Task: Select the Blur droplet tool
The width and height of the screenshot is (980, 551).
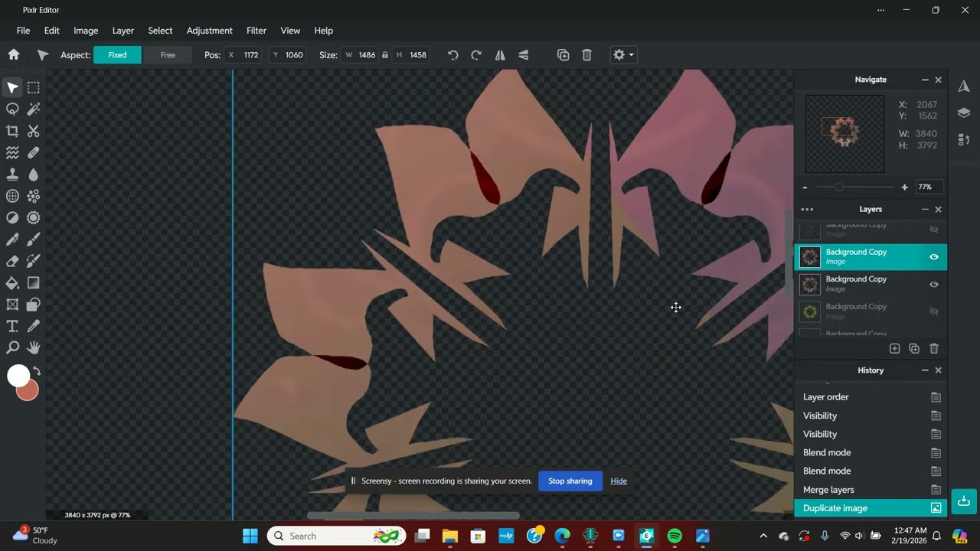Action: pyautogui.click(x=34, y=174)
